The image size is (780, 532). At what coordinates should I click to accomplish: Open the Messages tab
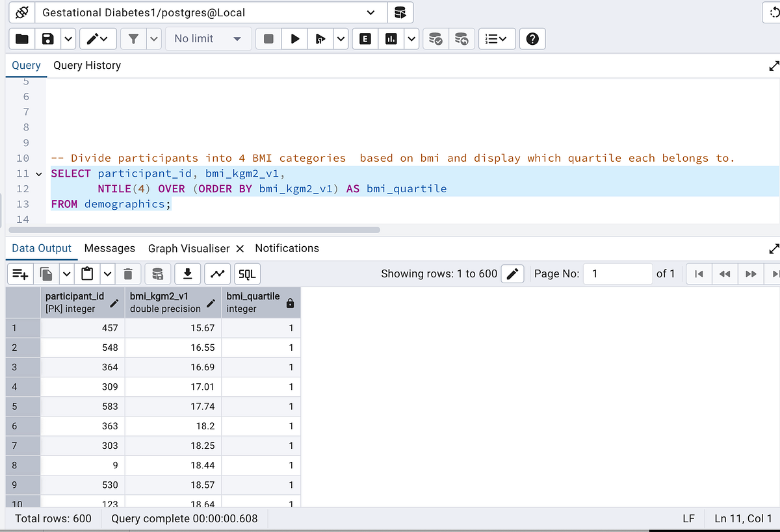tap(109, 248)
